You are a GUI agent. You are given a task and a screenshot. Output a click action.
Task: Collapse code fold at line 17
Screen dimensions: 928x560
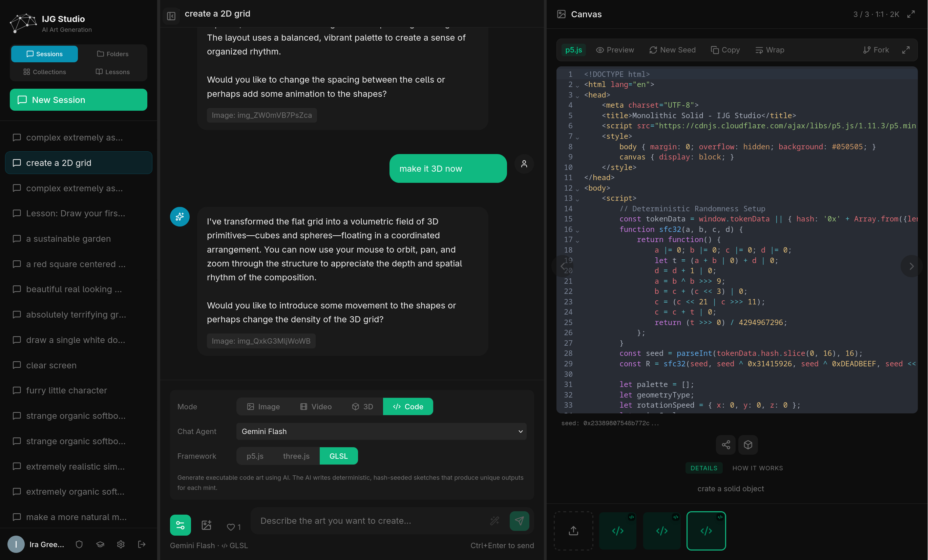pos(577,241)
